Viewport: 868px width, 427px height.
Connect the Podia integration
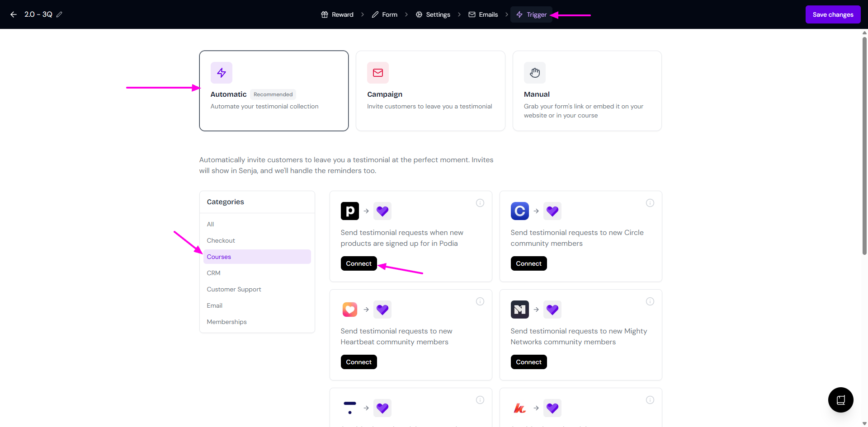pyautogui.click(x=359, y=263)
